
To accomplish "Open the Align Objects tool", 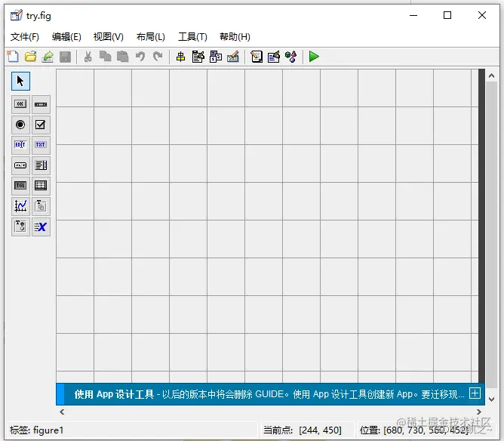I will [x=180, y=57].
